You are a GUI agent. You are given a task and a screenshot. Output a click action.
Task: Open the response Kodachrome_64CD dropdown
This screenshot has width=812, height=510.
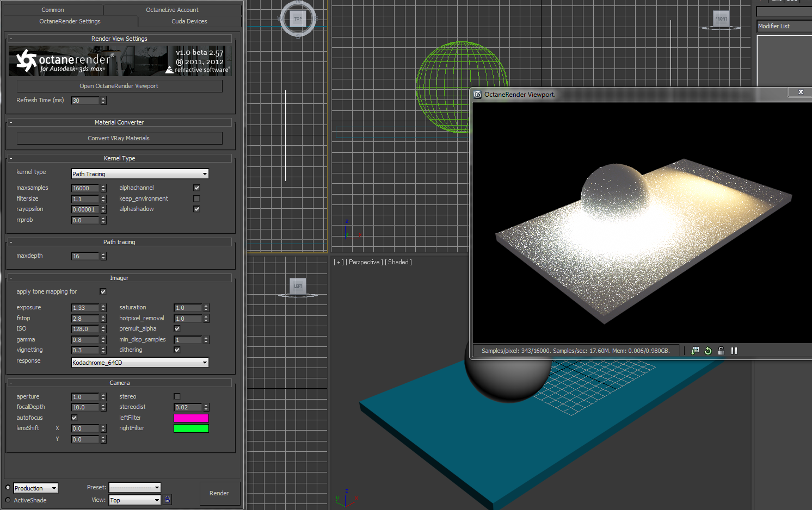140,363
